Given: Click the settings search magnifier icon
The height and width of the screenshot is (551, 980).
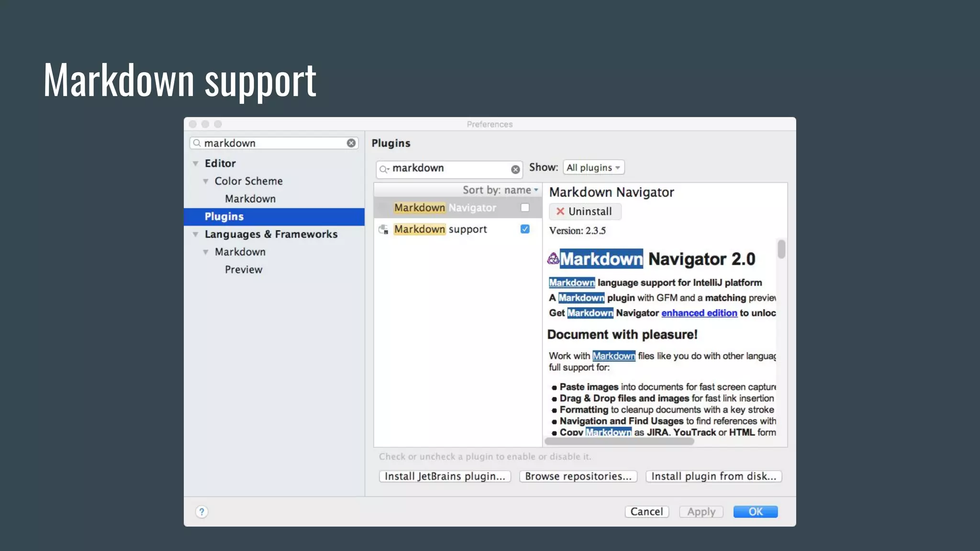Looking at the screenshot, I should tap(197, 143).
